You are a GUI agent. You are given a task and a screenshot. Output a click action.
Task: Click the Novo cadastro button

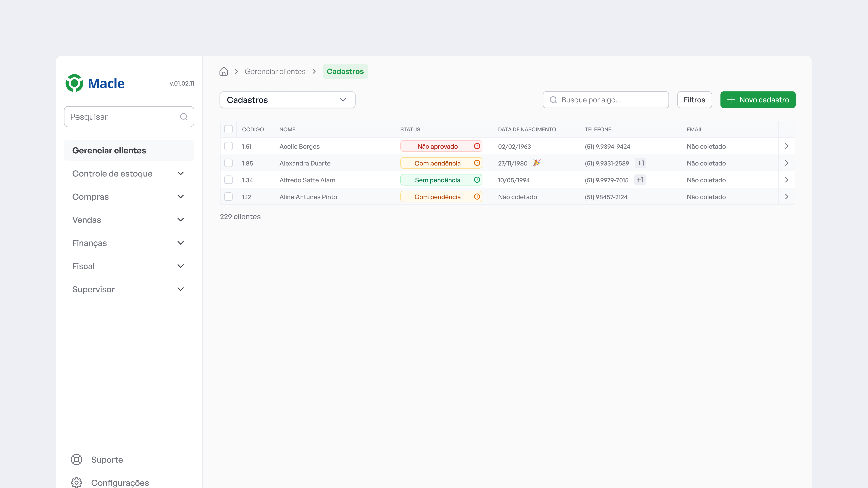(758, 100)
